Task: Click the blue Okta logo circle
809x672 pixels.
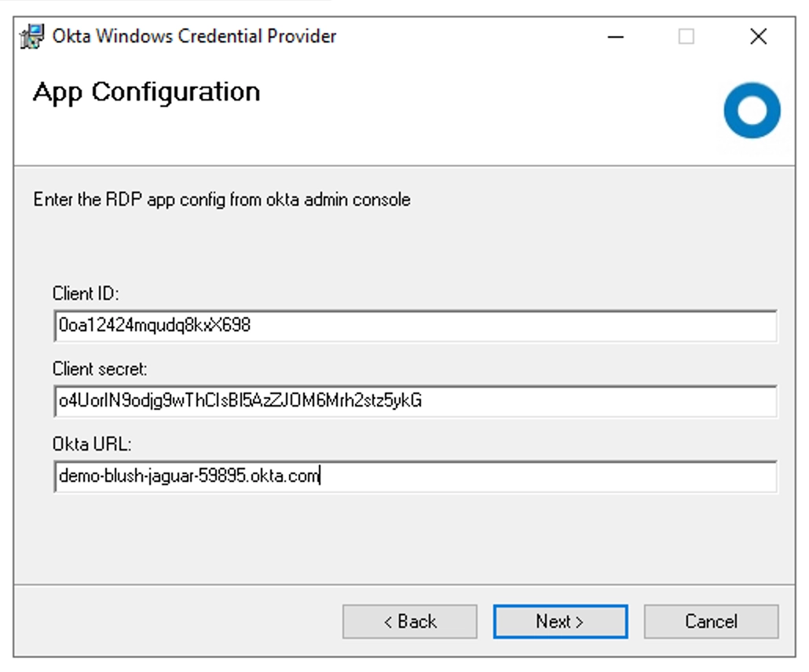Action: [x=752, y=111]
